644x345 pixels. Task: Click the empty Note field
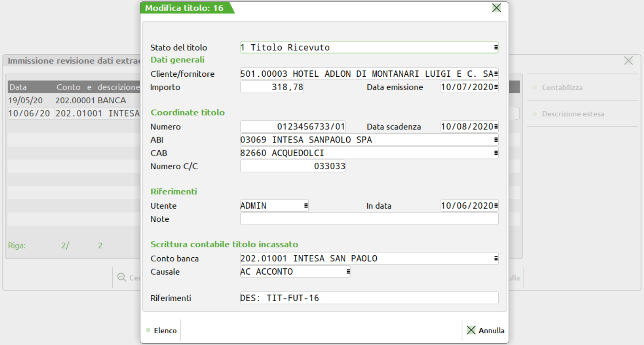[x=369, y=219]
